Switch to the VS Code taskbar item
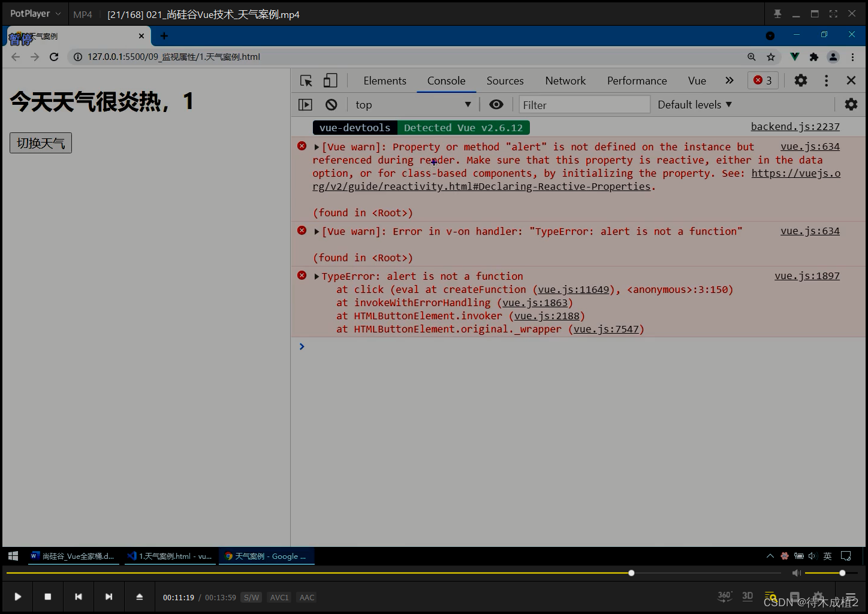This screenshot has height=614, width=868. click(170, 556)
